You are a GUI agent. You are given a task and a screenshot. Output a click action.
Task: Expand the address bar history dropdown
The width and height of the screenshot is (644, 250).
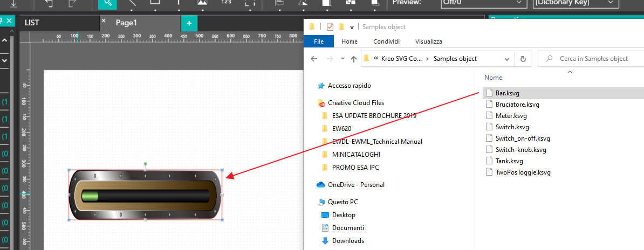click(506, 59)
